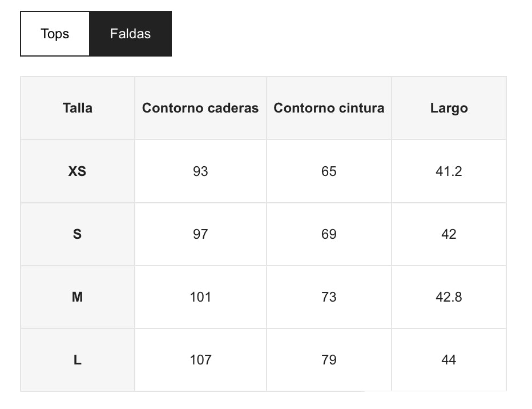Click the Contorno cintura column header
The image size is (532, 409).
click(329, 108)
